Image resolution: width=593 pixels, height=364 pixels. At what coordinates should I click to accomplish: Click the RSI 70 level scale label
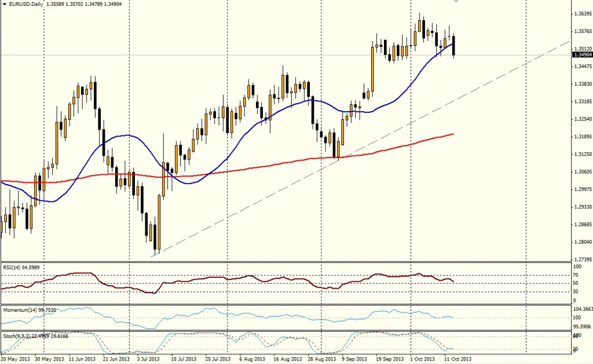[x=576, y=275]
